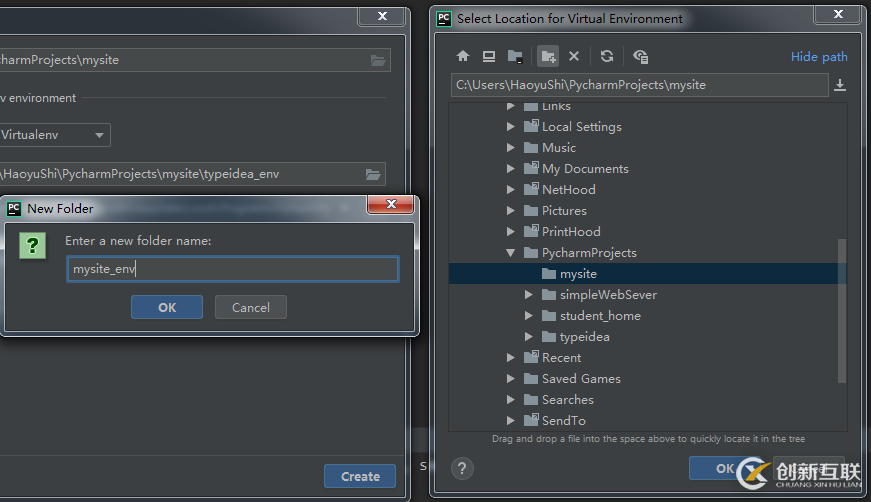Select the NetHood folder row
Viewport: 871px width, 502px height.
647,189
